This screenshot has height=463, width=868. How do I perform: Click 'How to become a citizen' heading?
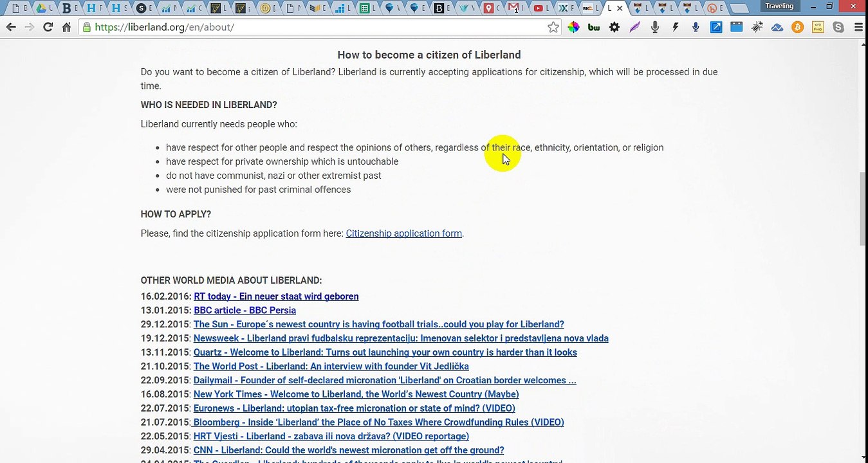(x=429, y=55)
